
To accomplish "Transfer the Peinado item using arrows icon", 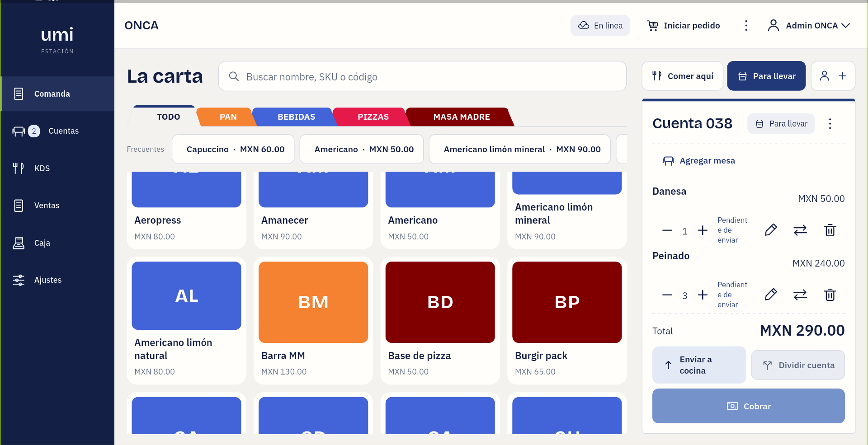I will (x=800, y=295).
